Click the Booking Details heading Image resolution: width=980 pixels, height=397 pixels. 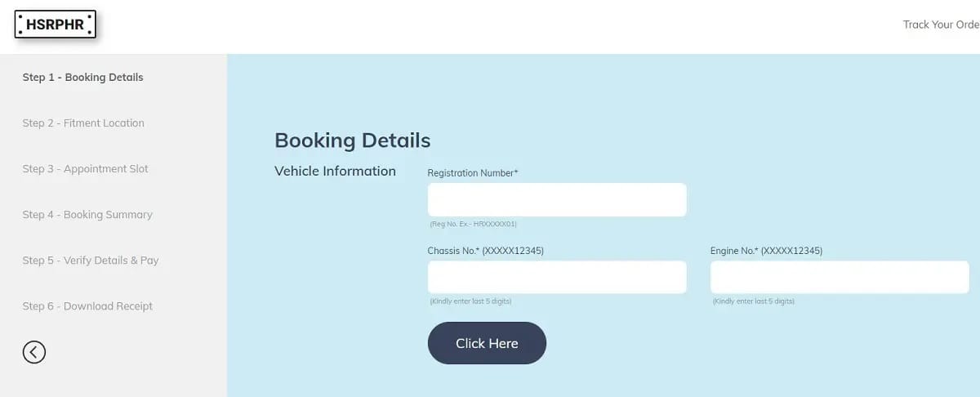coord(352,141)
